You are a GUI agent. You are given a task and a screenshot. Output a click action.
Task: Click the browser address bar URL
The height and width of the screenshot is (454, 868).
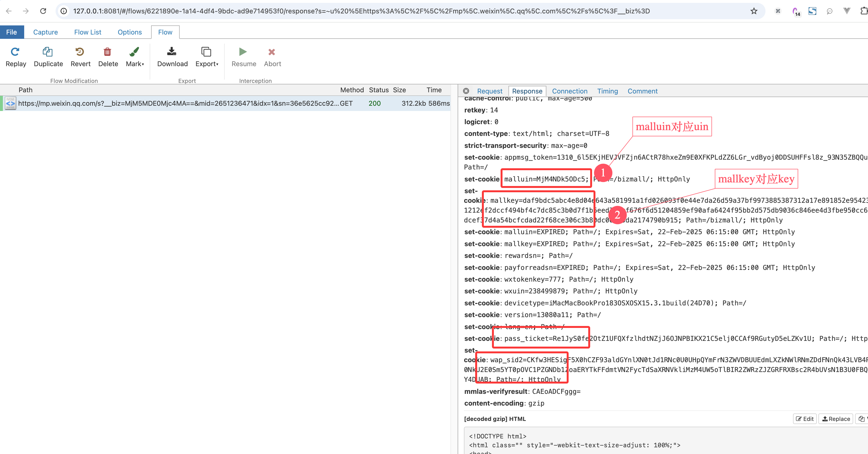(x=361, y=11)
